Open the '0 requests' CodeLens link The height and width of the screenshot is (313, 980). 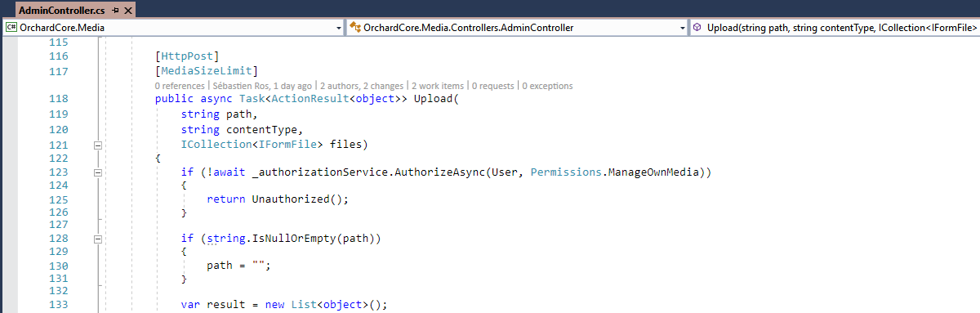pos(492,85)
